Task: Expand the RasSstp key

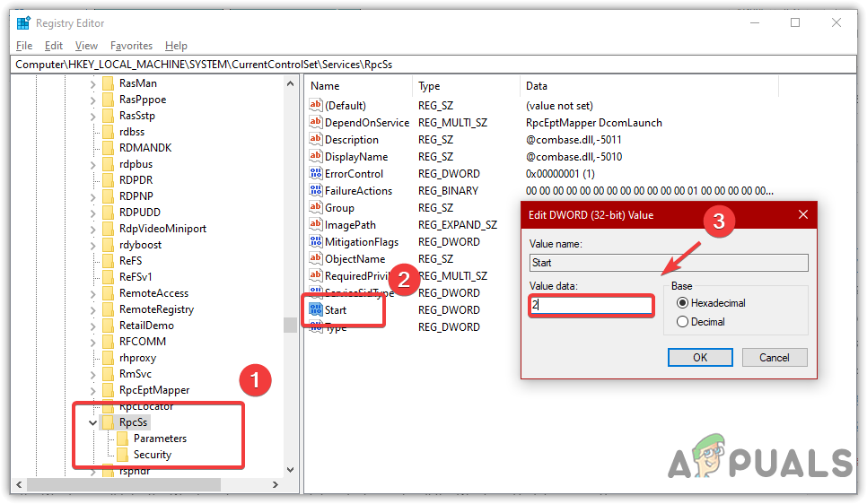Action: point(92,116)
